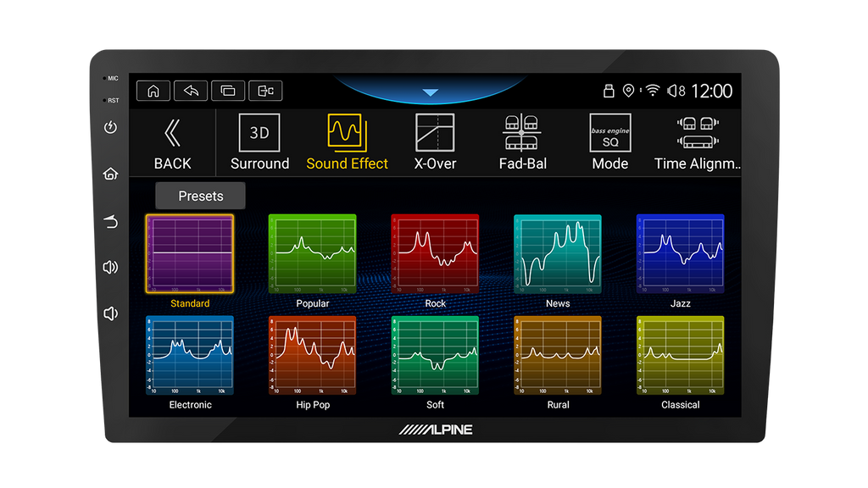
Task: Open the Fad-Bal fader balance tab
Action: [x=522, y=142]
